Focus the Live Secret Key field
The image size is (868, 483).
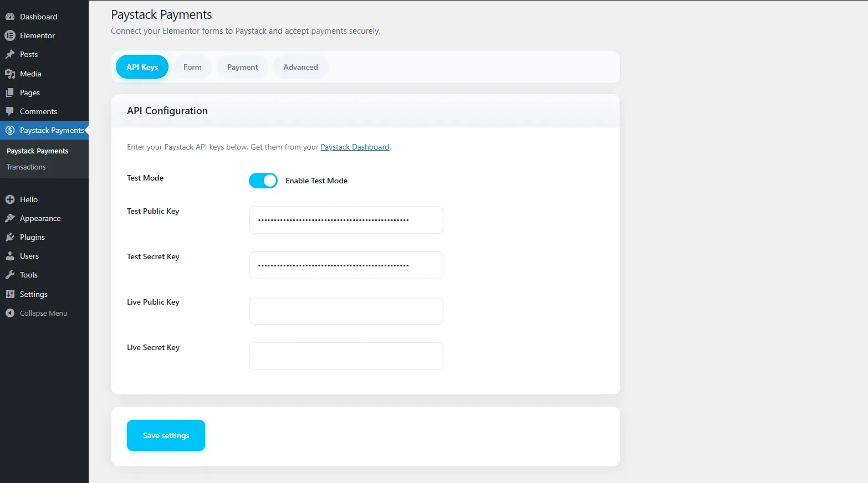346,356
